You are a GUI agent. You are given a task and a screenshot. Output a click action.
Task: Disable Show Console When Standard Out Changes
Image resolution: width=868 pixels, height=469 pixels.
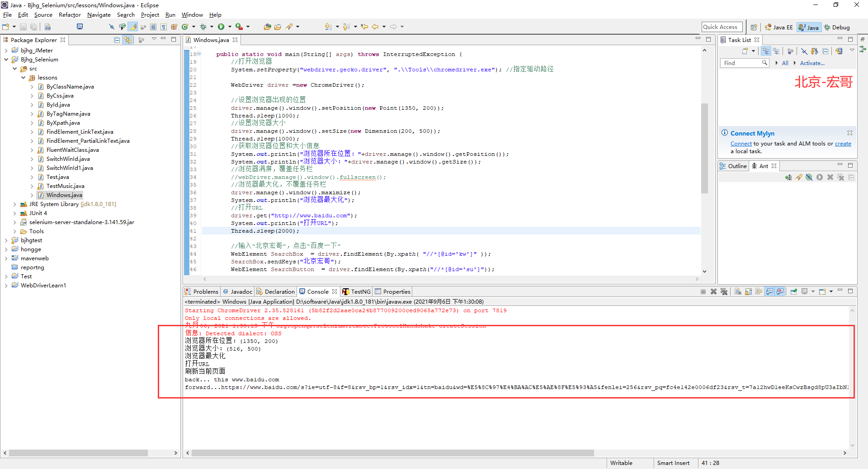click(769, 291)
